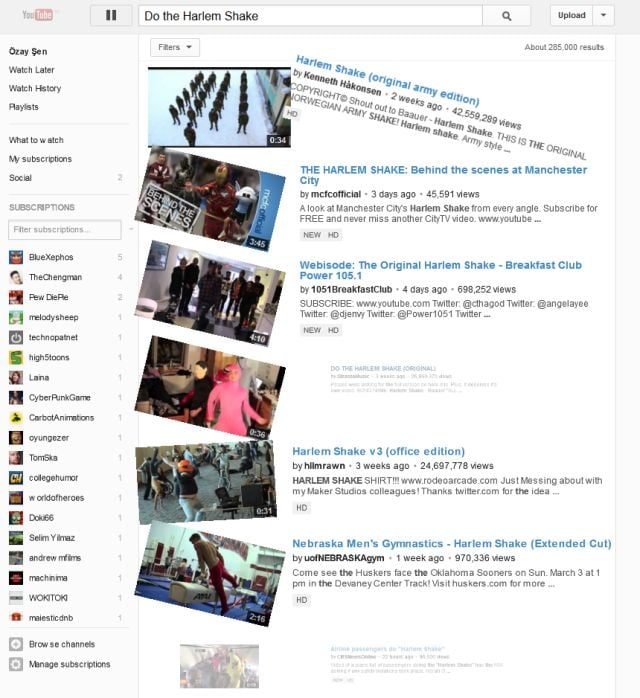Viewport: 640px width, 698px height.
Task: Open the uofNEBRASKAgym channel link
Action: coord(344,558)
